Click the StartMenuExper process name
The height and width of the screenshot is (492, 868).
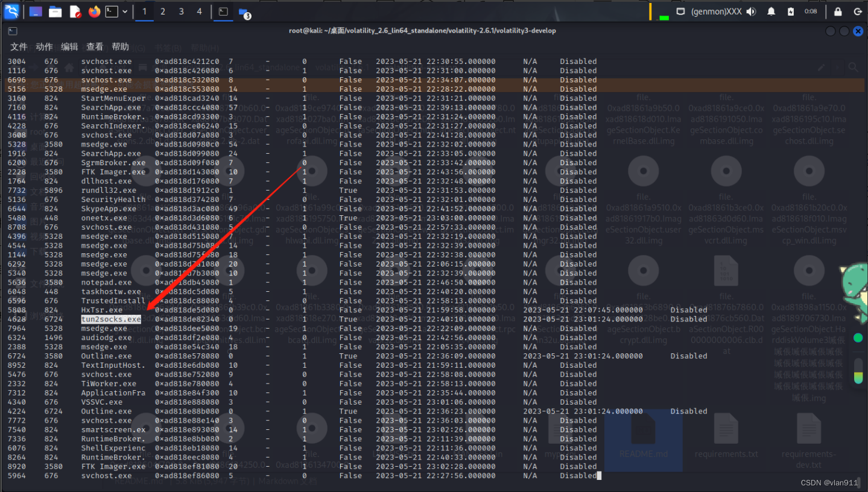[113, 98]
